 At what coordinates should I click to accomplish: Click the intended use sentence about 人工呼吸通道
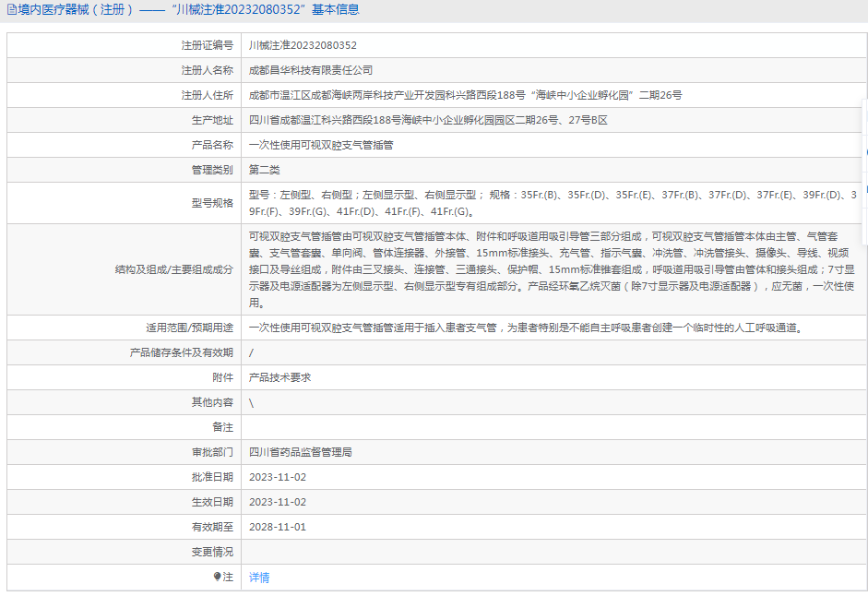(x=526, y=328)
